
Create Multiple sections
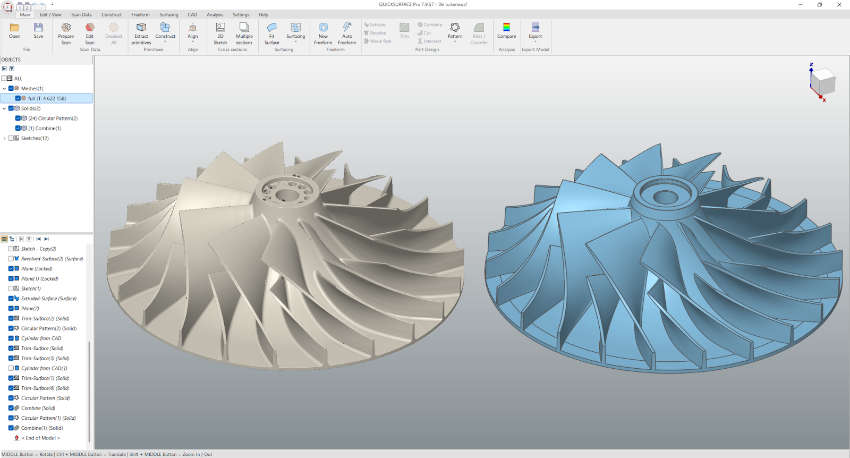coord(244,33)
